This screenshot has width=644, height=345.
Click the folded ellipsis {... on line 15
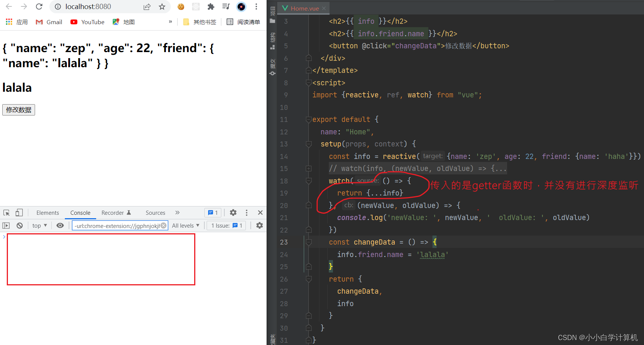499,169
